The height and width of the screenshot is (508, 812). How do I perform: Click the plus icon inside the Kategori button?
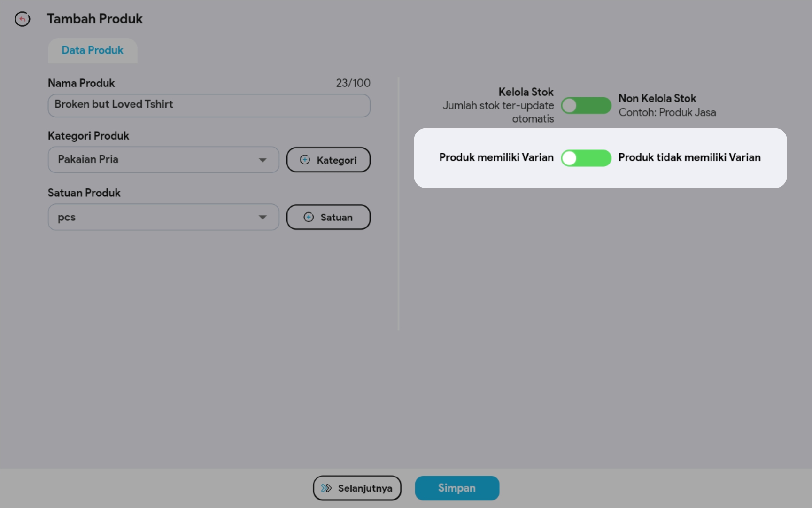pos(305,160)
